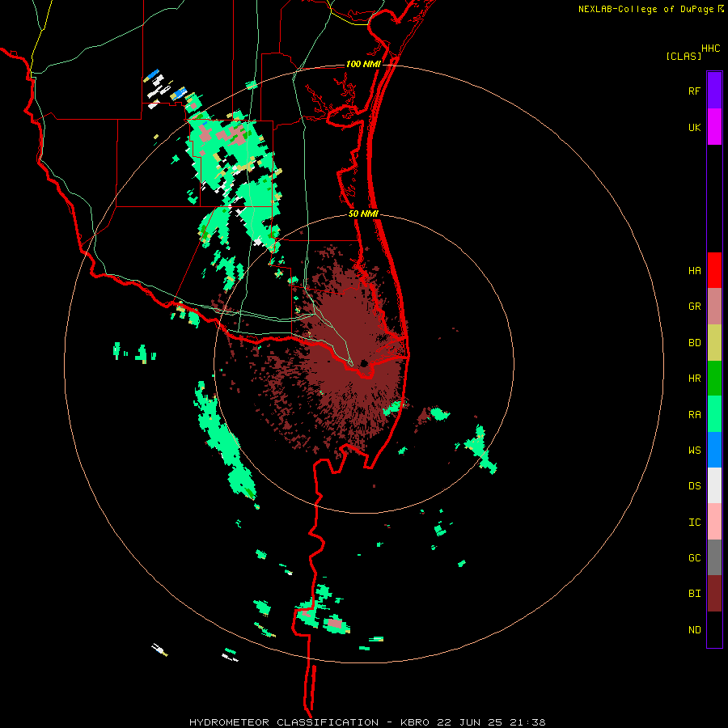Click the GR legend label
Viewport: 728px width, 728px height.
click(694, 307)
